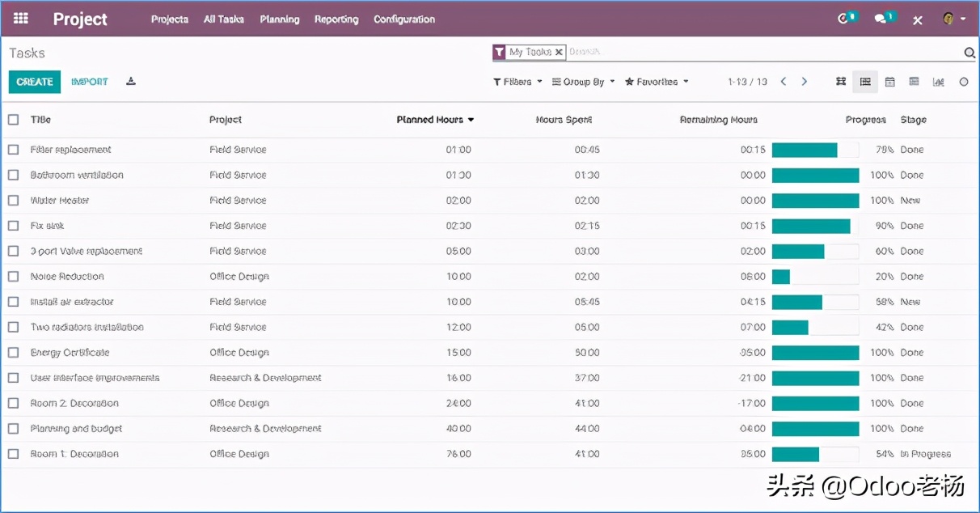Tick the select-all checkbox in header
The image size is (980, 513).
click(14, 120)
